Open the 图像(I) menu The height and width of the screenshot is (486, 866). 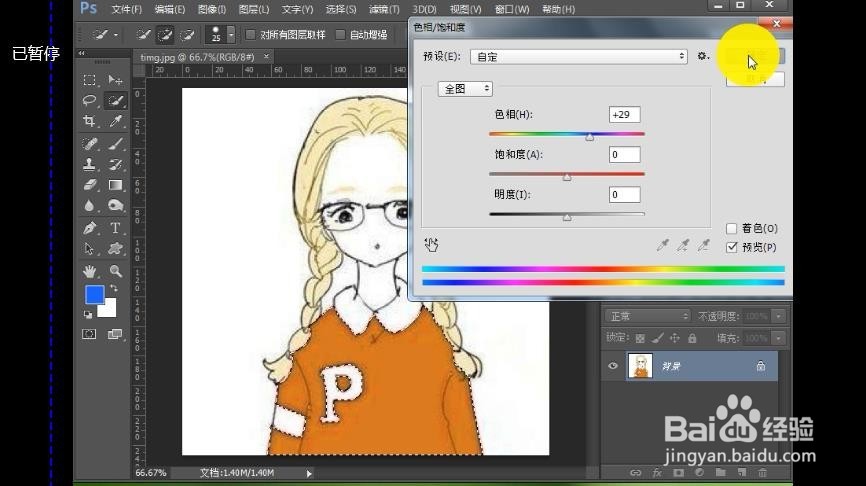tap(212, 9)
